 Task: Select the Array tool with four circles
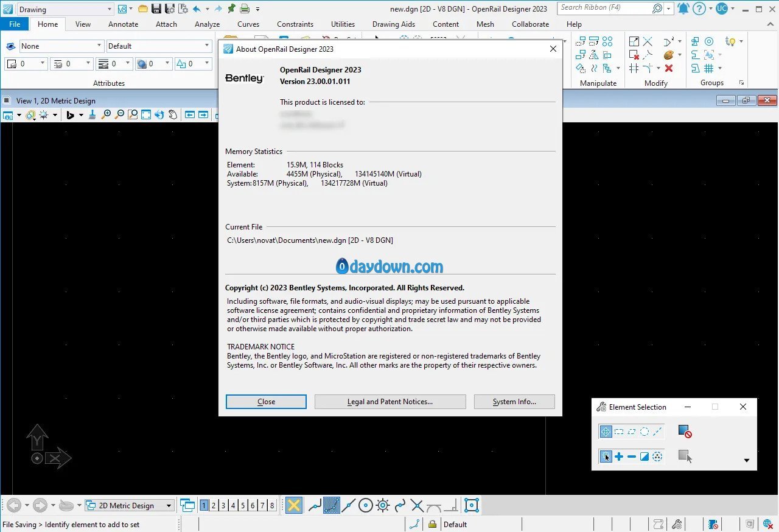[x=607, y=41]
